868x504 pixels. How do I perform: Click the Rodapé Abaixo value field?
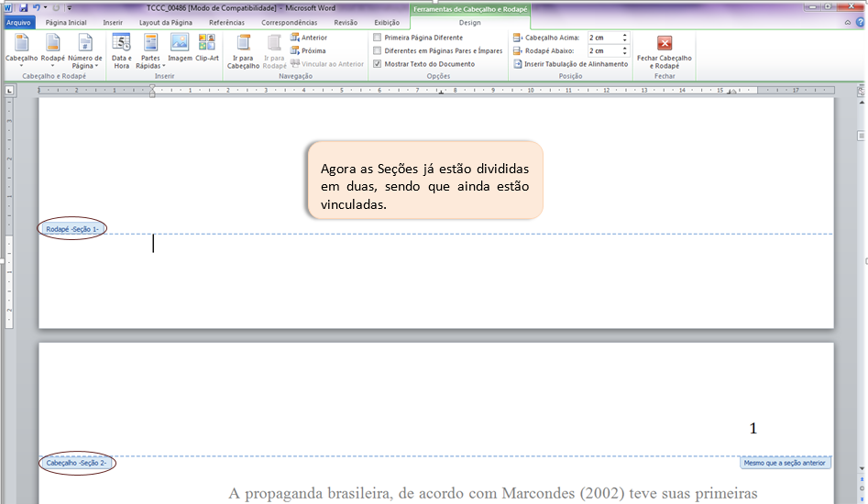pyautogui.click(x=603, y=51)
